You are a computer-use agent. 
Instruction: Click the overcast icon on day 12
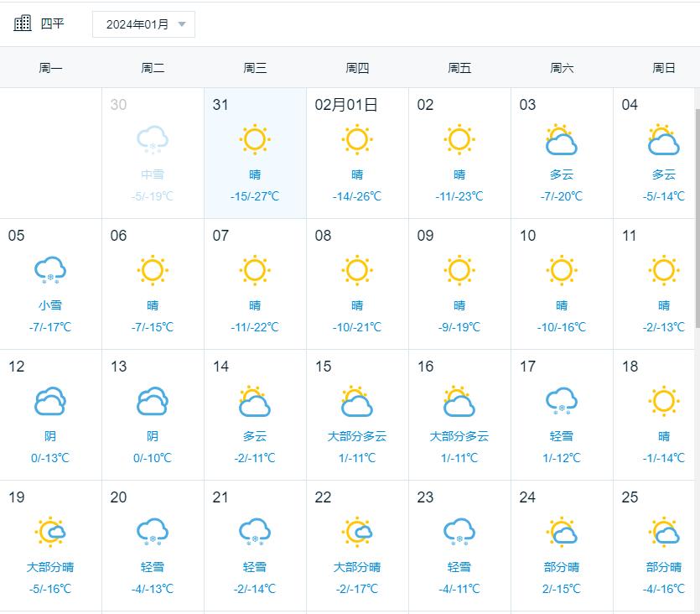(x=50, y=401)
